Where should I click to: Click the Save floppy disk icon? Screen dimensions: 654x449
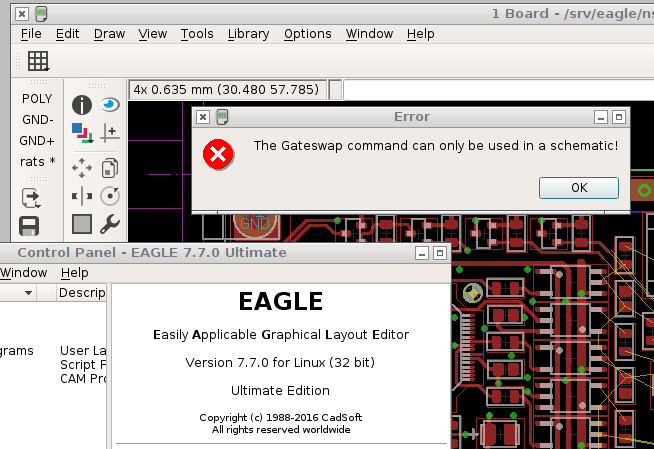pos(29,226)
